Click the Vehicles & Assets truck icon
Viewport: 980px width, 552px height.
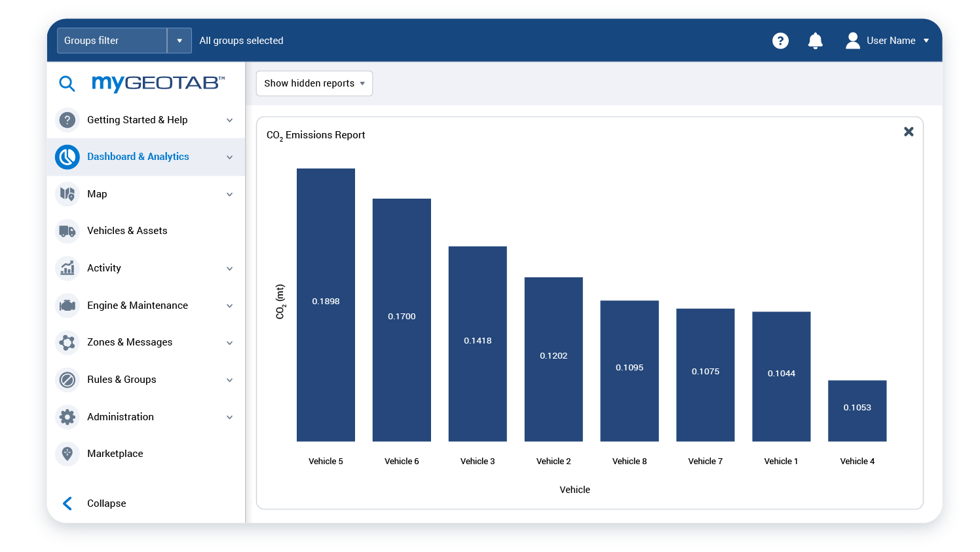coord(67,231)
